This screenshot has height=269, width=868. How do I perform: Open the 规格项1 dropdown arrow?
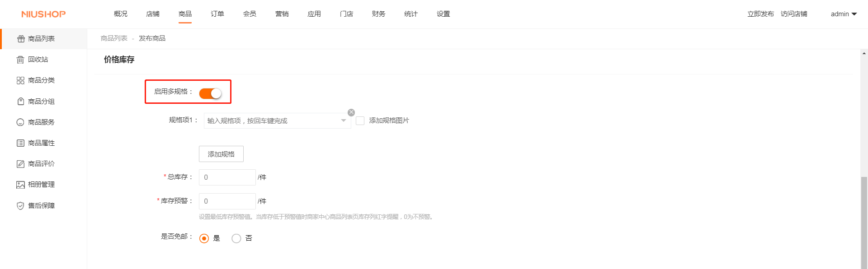click(x=344, y=121)
